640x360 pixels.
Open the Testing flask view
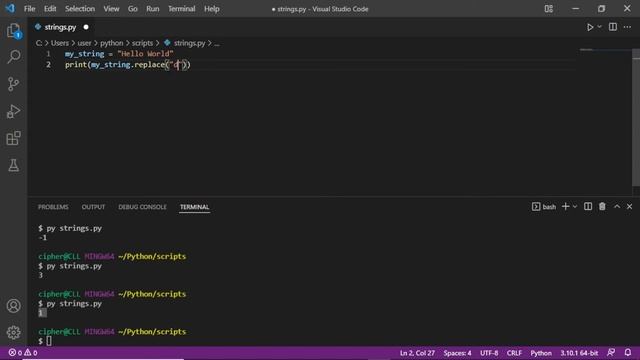13,165
